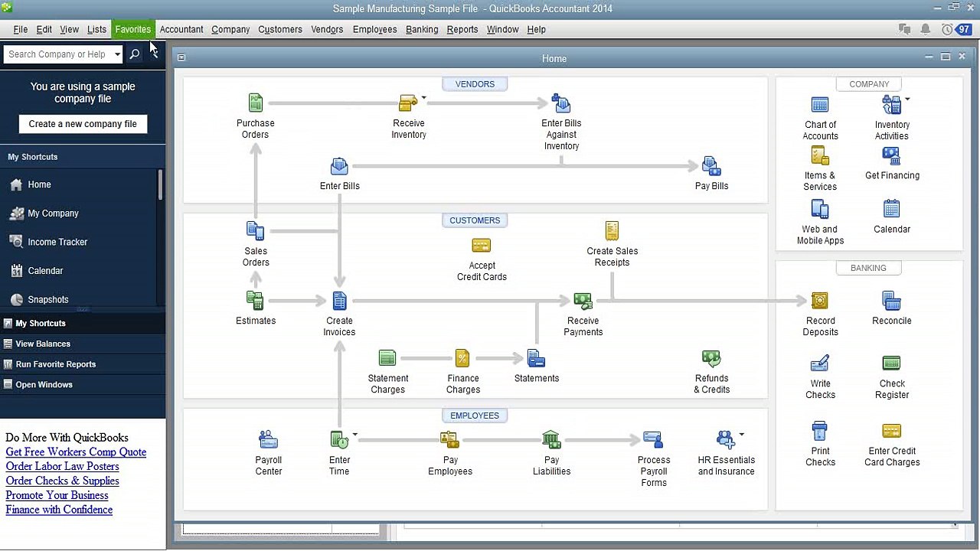Open the Banking menu

[x=422, y=29]
